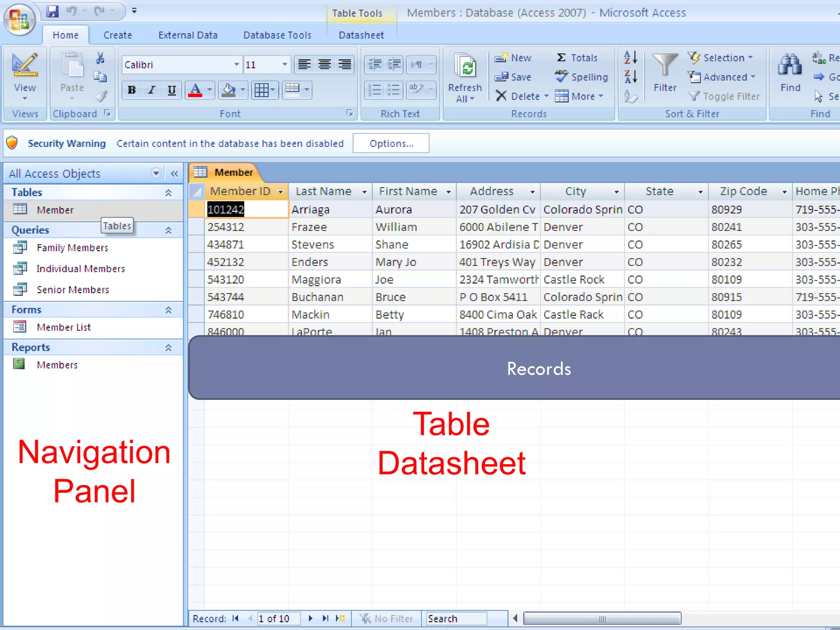Click the Copy icon in Clipboard
Image resolution: width=840 pixels, height=630 pixels.
100,77
